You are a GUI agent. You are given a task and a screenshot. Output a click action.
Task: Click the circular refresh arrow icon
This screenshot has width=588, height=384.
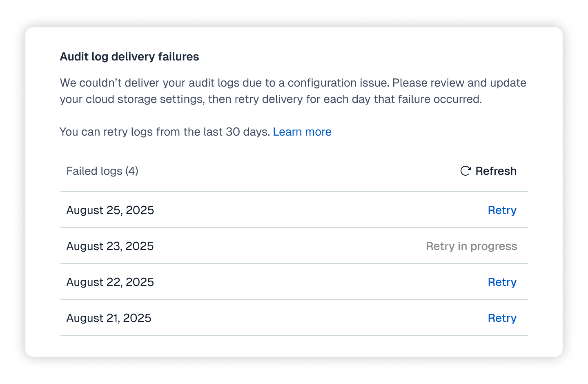(x=465, y=171)
